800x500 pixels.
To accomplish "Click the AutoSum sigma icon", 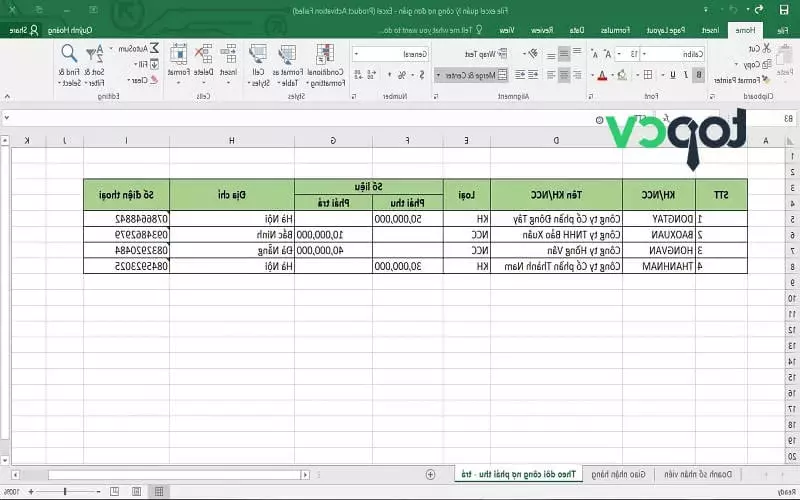I will click(153, 48).
